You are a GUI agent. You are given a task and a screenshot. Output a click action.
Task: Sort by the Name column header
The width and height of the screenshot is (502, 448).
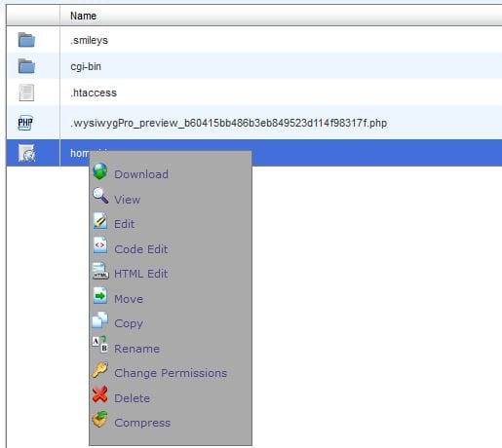point(83,16)
